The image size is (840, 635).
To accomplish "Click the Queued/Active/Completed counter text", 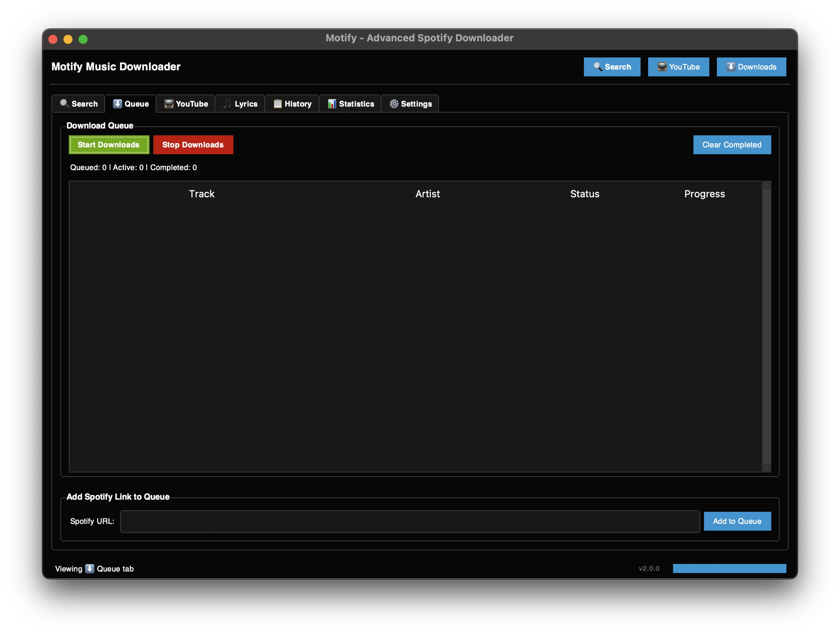I will point(133,167).
